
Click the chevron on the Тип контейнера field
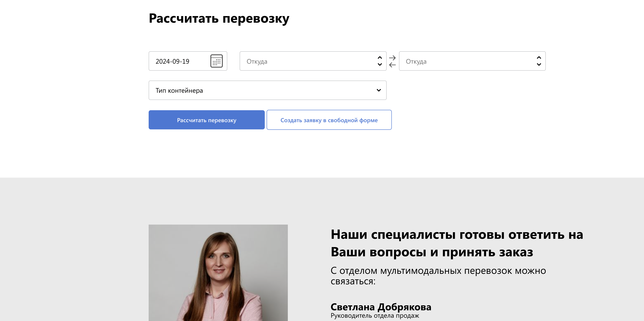click(378, 90)
